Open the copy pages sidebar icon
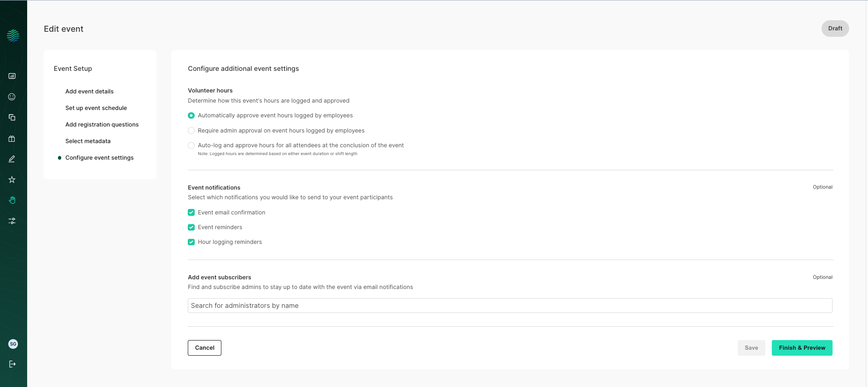The height and width of the screenshot is (387, 868). click(12, 117)
